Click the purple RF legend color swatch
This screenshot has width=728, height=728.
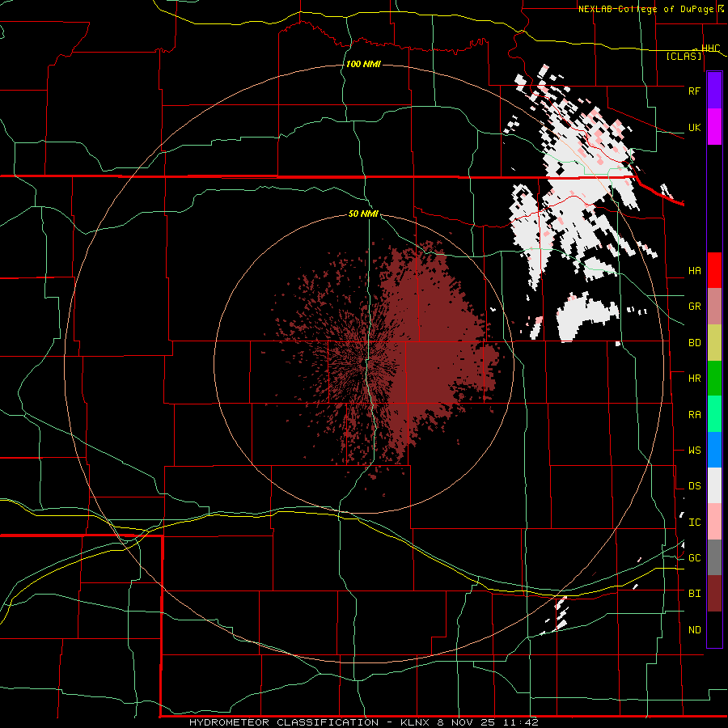click(714, 91)
